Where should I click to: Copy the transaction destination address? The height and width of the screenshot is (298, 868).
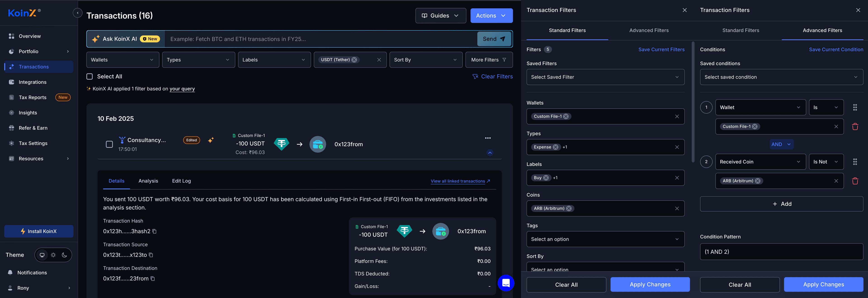click(x=153, y=279)
